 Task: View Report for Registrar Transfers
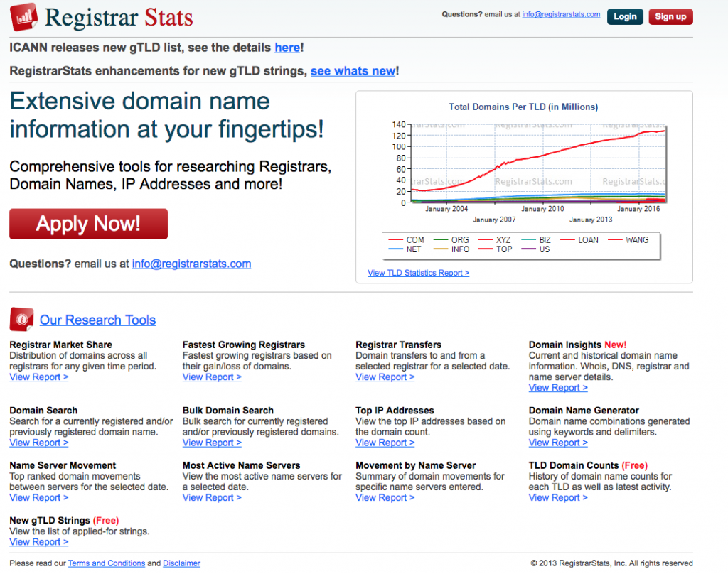pos(385,377)
